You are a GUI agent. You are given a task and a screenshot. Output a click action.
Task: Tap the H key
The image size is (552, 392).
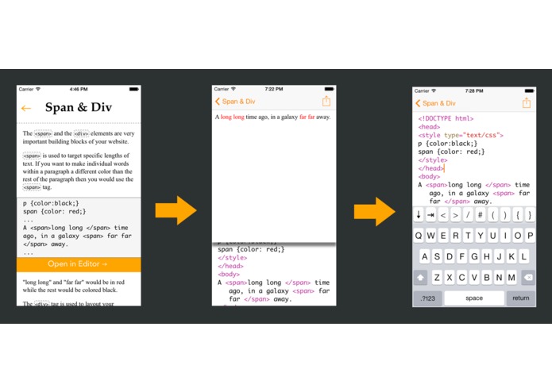pos(487,256)
